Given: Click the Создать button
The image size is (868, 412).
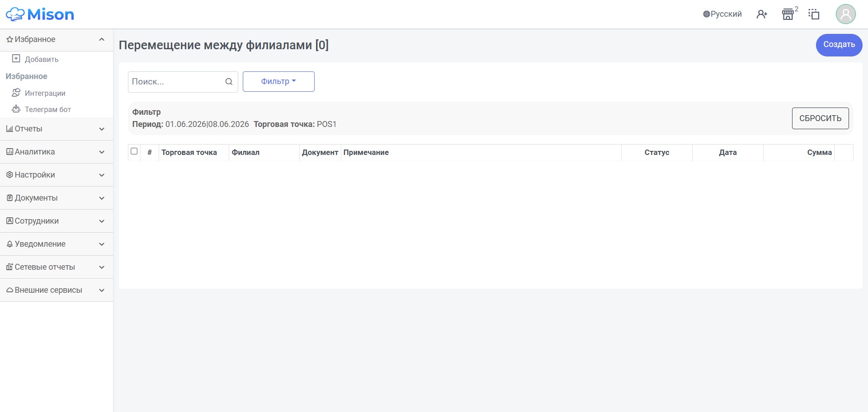Looking at the screenshot, I should (x=839, y=45).
